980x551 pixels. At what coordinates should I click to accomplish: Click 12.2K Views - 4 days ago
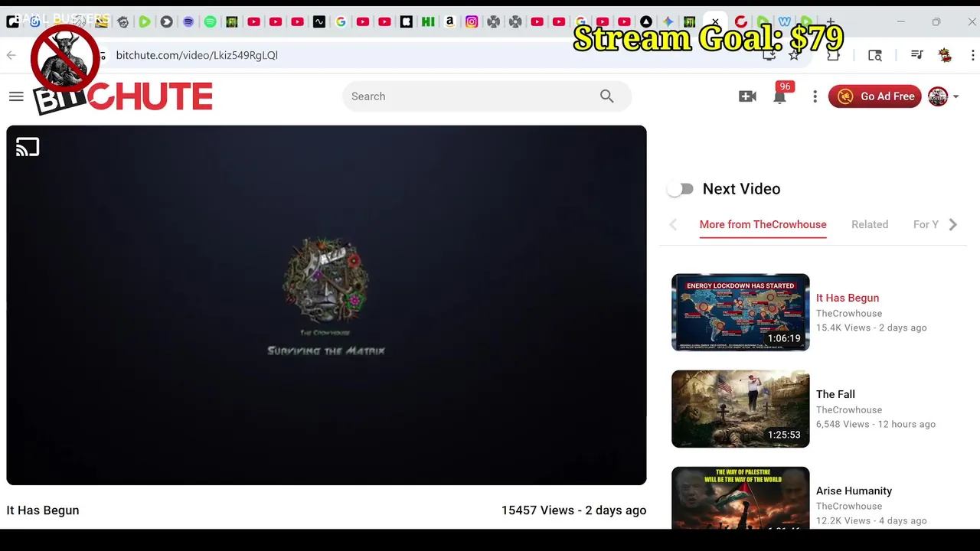(x=871, y=520)
